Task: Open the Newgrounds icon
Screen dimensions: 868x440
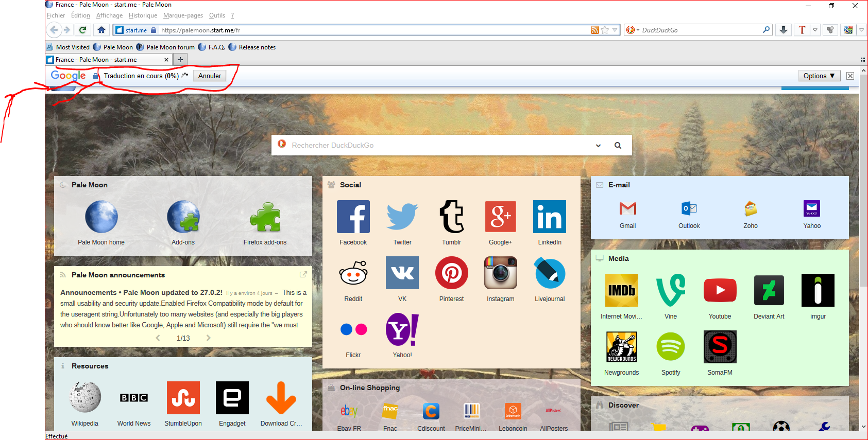Action: click(x=622, y=347)
